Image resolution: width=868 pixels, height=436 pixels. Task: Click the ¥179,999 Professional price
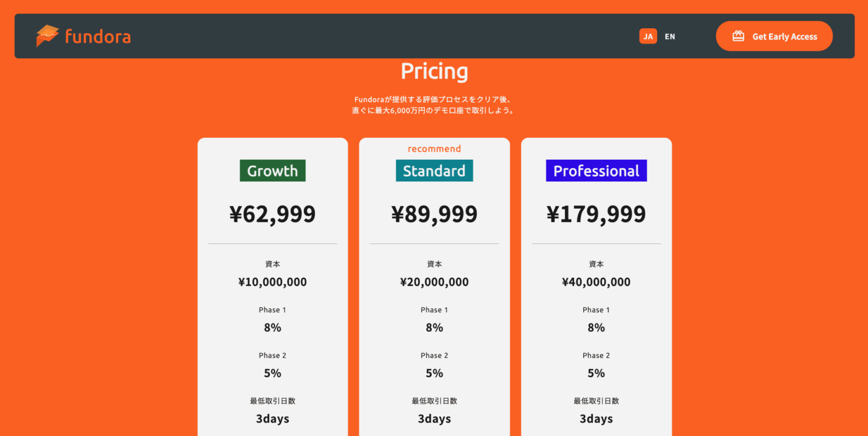(596, 214)
